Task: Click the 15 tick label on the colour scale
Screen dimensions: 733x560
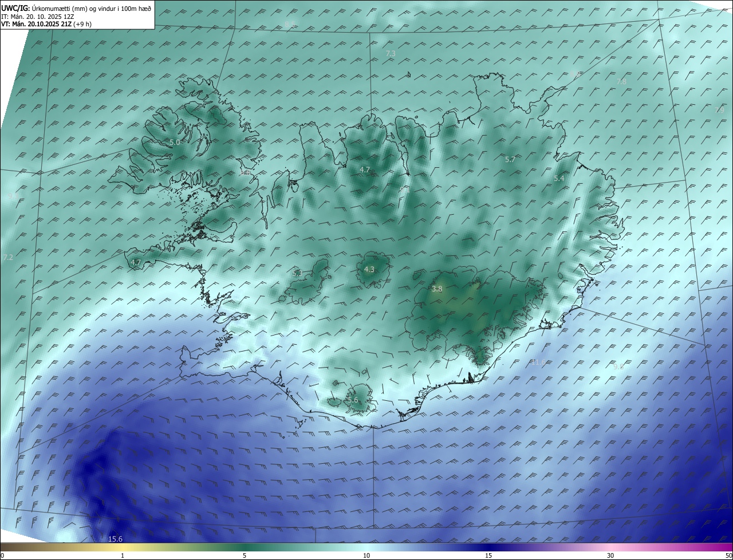Action: tap(488, 555)
